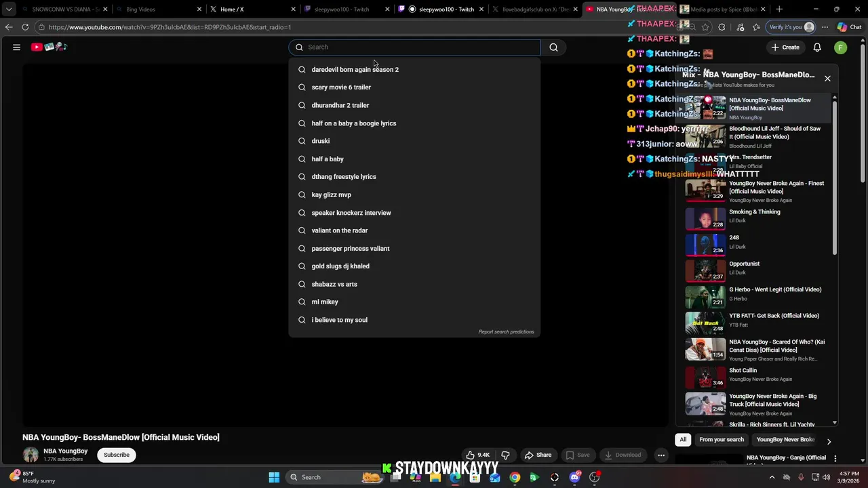The image size is (868, 488).
Task: Go back in the browser
Action: pos(8,27)
